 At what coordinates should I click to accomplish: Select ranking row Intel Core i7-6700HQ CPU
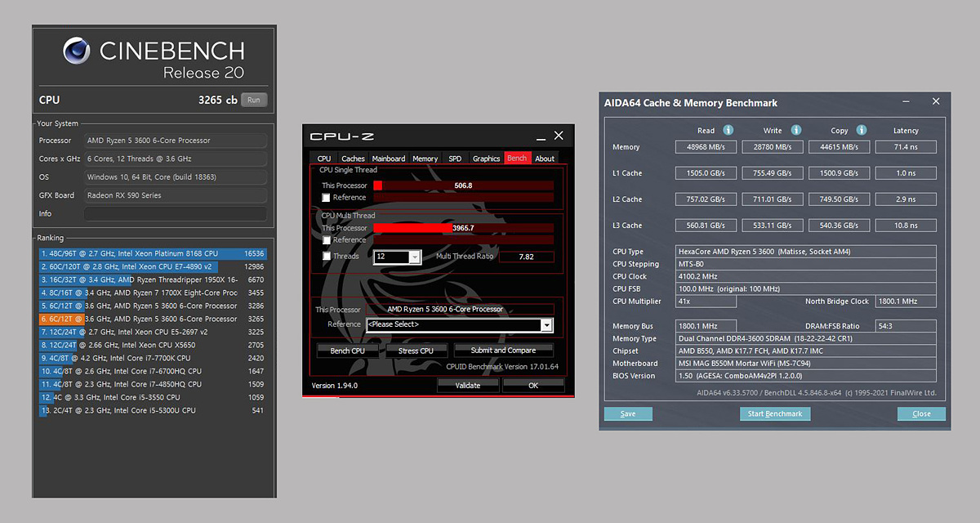153,371
